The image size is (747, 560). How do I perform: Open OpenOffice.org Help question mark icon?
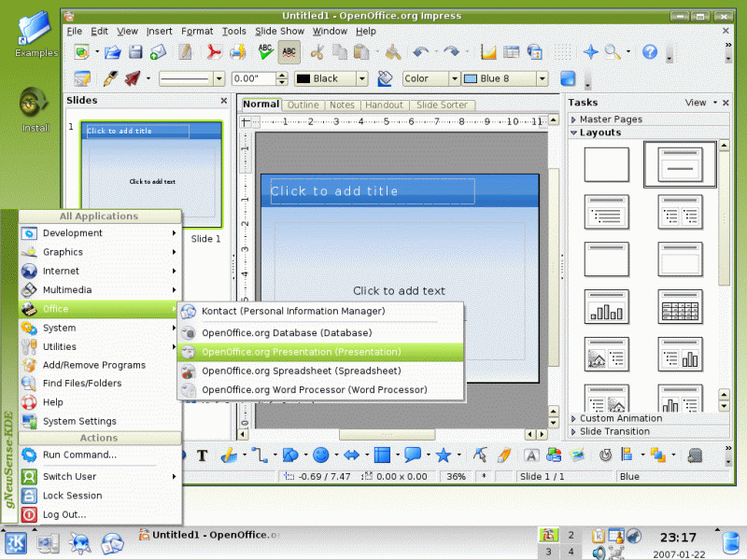click(x=650, y=52)
